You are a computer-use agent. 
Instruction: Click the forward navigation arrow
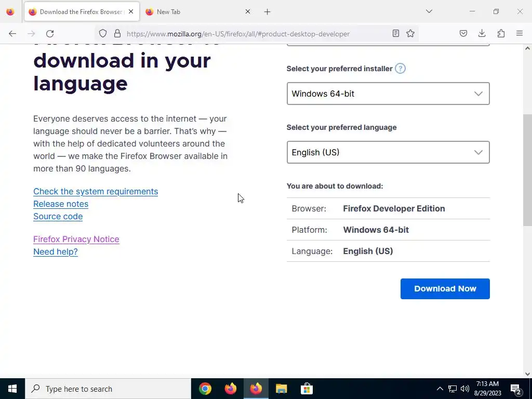point(31,34)
